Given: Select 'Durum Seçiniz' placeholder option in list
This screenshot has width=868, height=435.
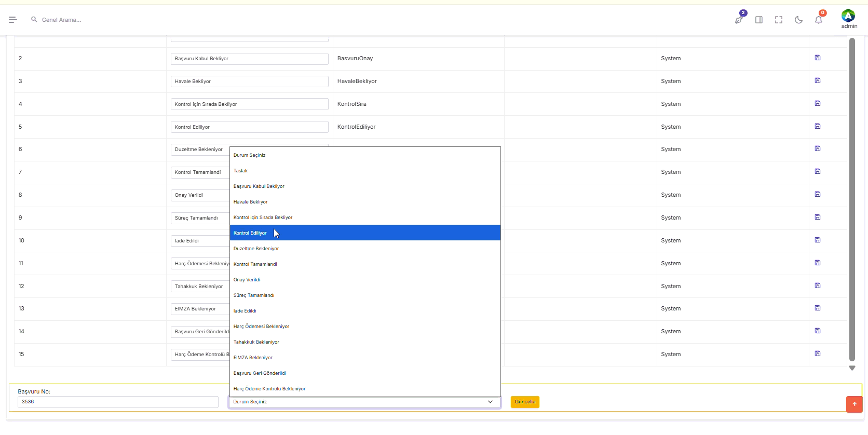Looking at the screenshot, I should click(365, 155).
